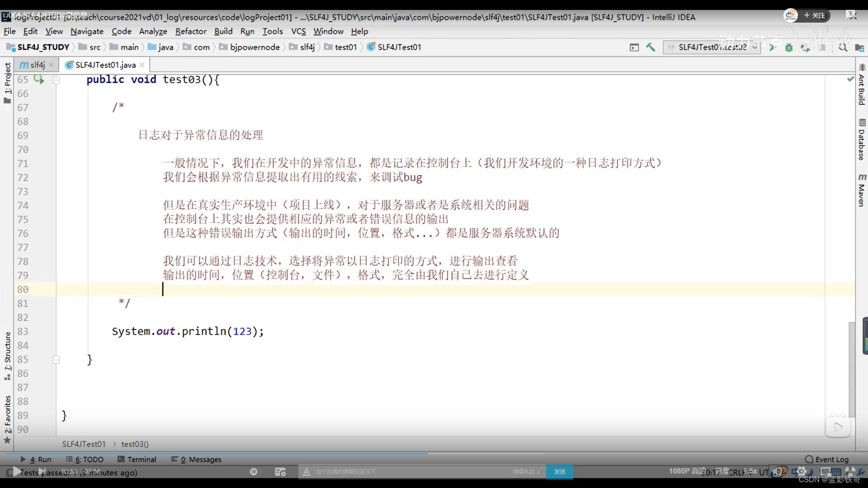Open the Database side panel
Image resolution: width=868 pixels, height=488 pixels.
coord(862,139)
